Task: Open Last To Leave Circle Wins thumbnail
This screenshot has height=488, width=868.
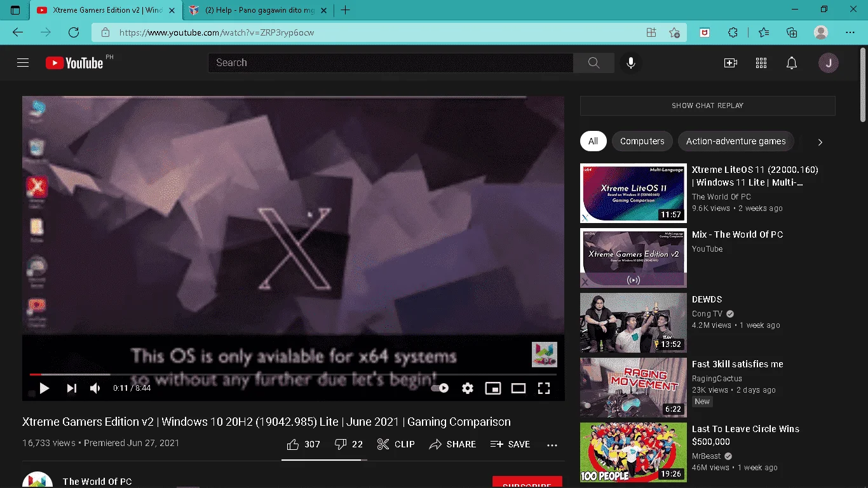Action: click(x=634, y=452)
